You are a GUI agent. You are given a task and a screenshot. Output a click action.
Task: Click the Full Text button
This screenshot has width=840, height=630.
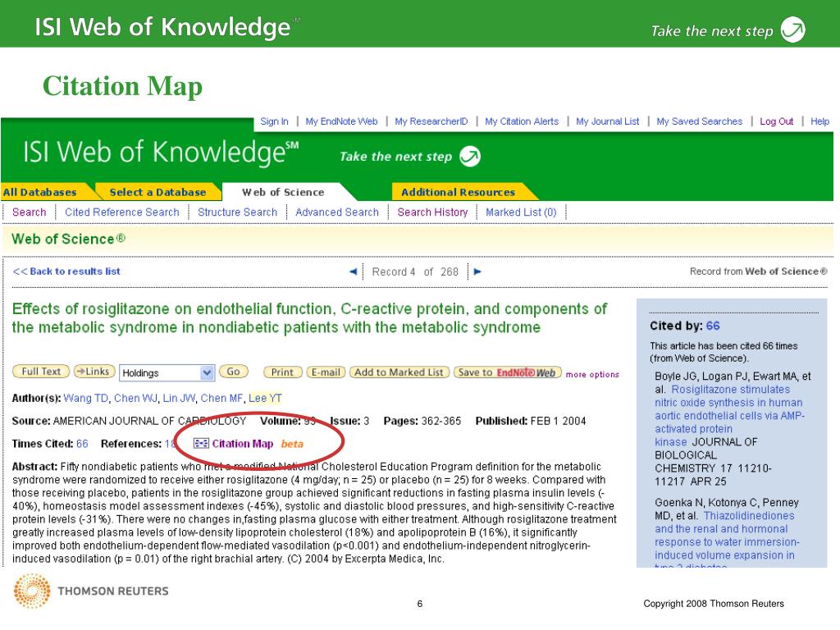[41, 372]
